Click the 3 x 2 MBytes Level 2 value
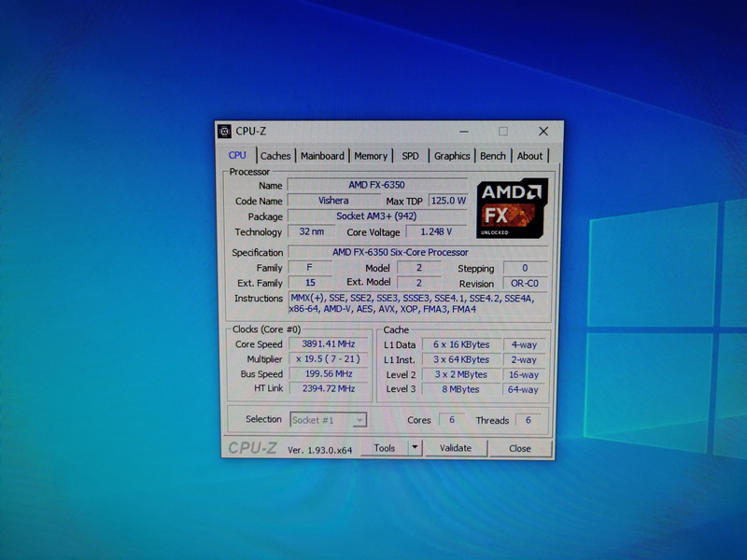Viewport: 747px width, 560px height. pyautogui.click(x=461, y=374)
